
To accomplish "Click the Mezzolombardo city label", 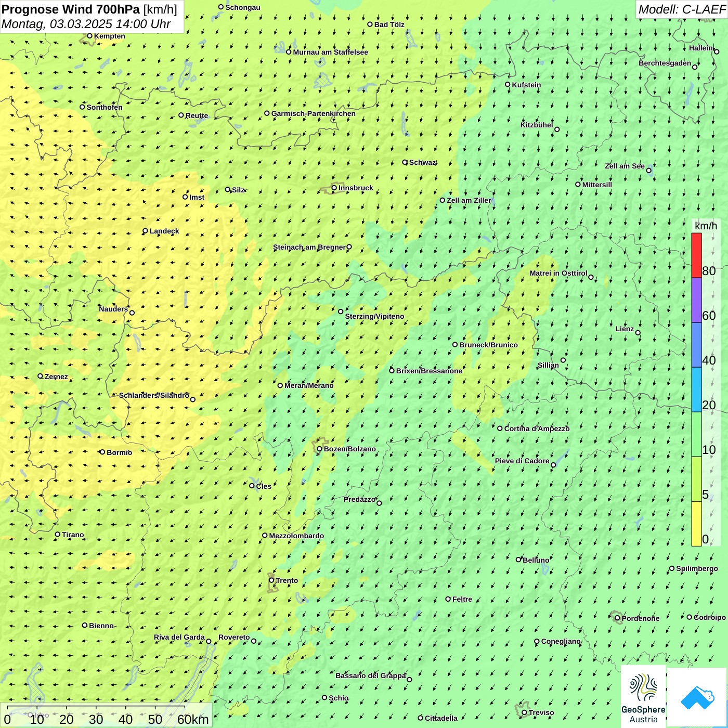I will (296, 536).
